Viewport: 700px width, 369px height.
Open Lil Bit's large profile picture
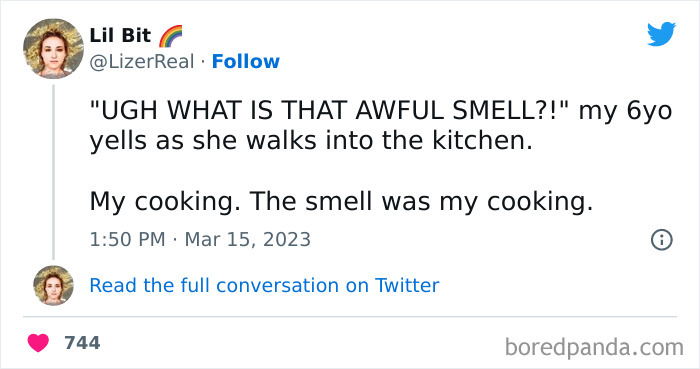[54, 49]
